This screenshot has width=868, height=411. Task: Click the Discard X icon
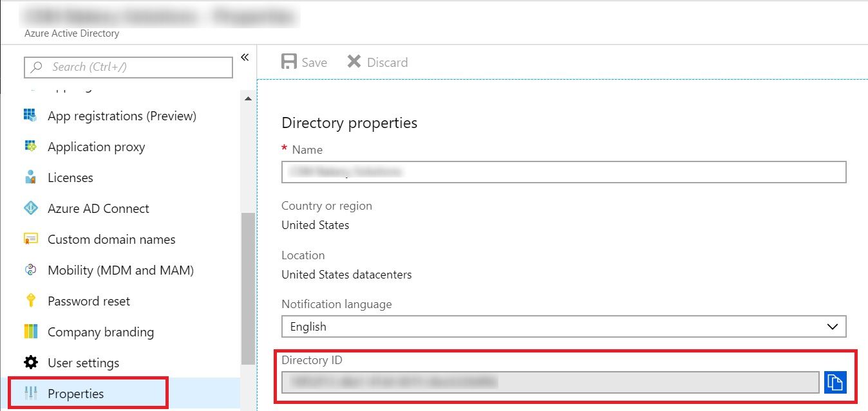pos(354,62)
